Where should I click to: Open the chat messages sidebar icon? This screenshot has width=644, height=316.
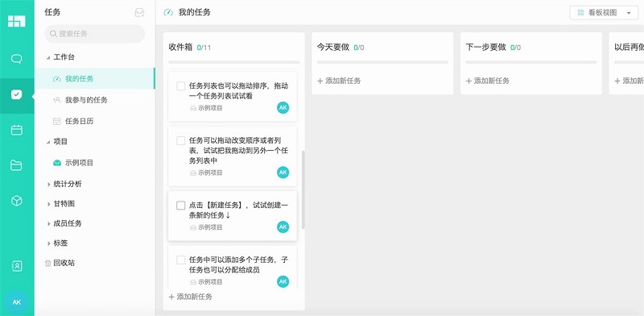pyautogui.click(x=16, y=59)
